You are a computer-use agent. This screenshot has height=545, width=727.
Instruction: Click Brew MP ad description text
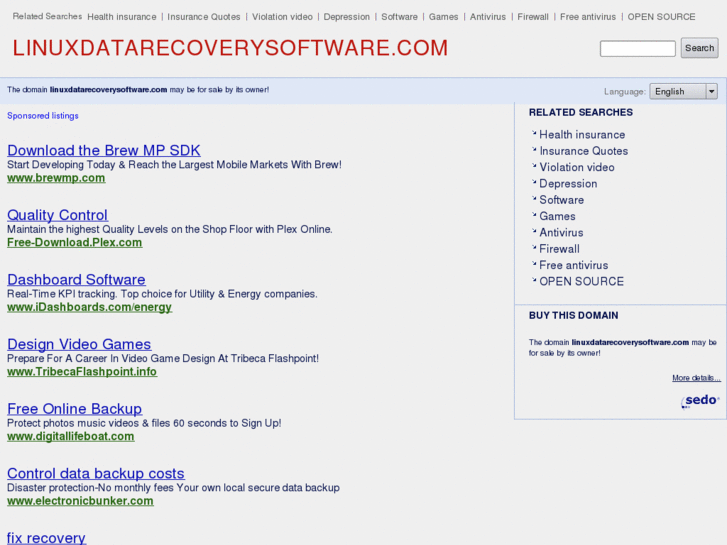coord(174,165)
